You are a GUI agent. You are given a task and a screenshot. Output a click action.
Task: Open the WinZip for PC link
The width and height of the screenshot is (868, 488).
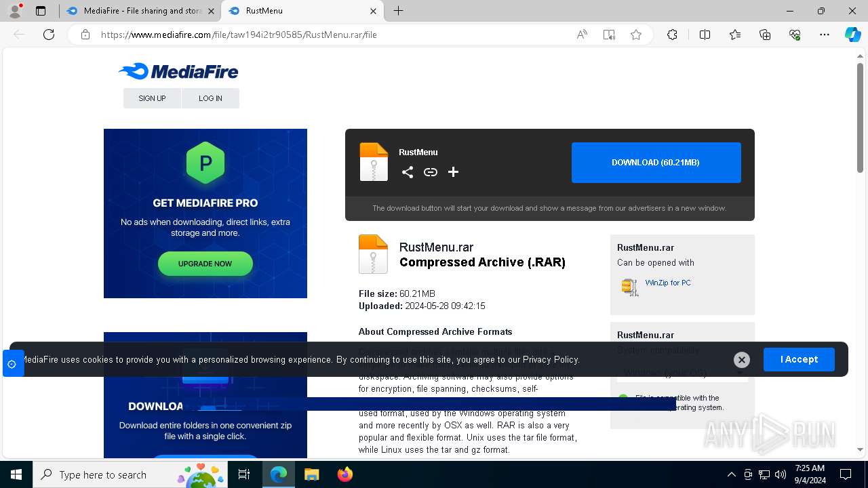(x=668, y=283)
